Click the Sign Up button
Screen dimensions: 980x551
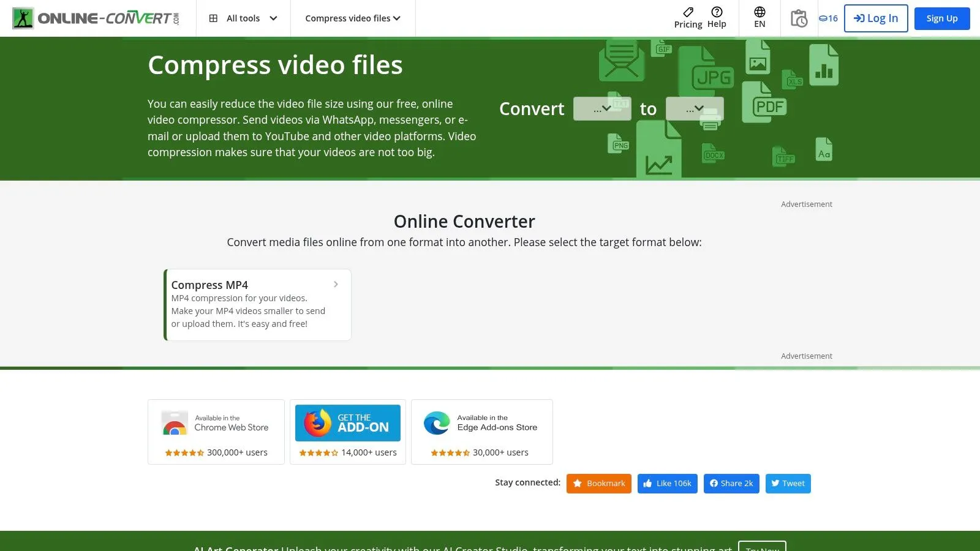[941, 18]
